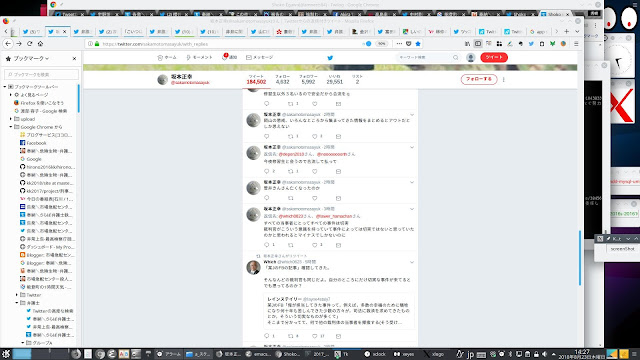Image resolution: width=640 pixels, height=360 pixels.
Task: Open the Firefox Library icon
Action: pos(467,44)
